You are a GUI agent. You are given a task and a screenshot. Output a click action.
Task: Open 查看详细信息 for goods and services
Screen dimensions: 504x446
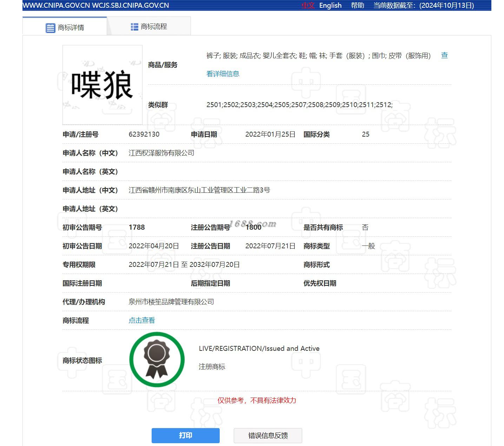(223, 74)
